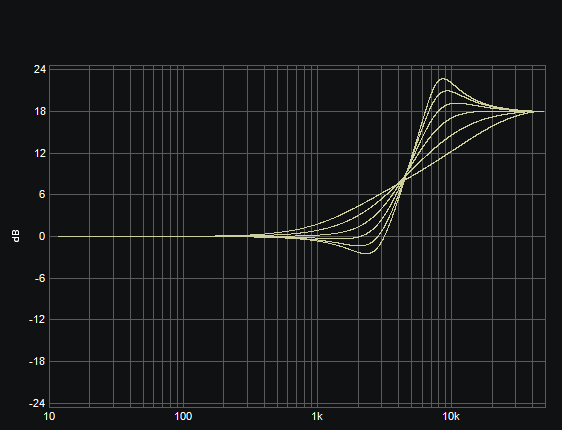Click the left start of the flat 0 dB curve
Screen dimensions: 562x430
click(58, 236)
